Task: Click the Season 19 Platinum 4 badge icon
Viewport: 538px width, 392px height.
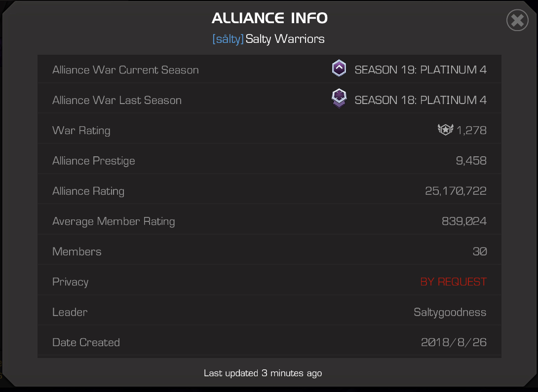Action: pos(339,68)
